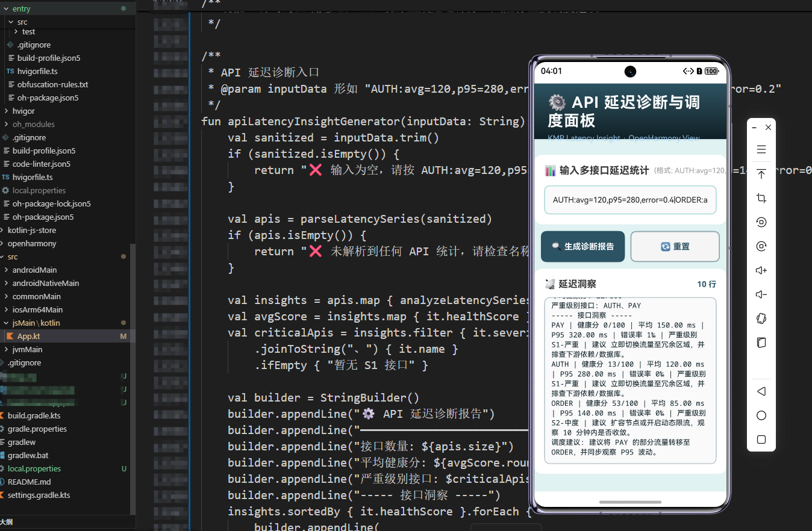Tap the 生成诊断报告 button
This screenshot has width=812, height=531.
pyautogui.click(x=582, y=246)
